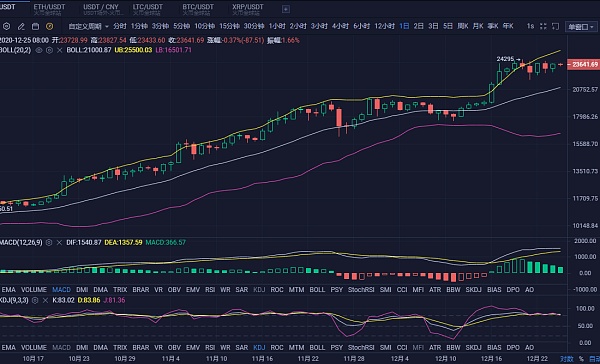The image size is (600, 364).
Task: Choose BOLL in KDJ panel indicator row
Action: 317,348
